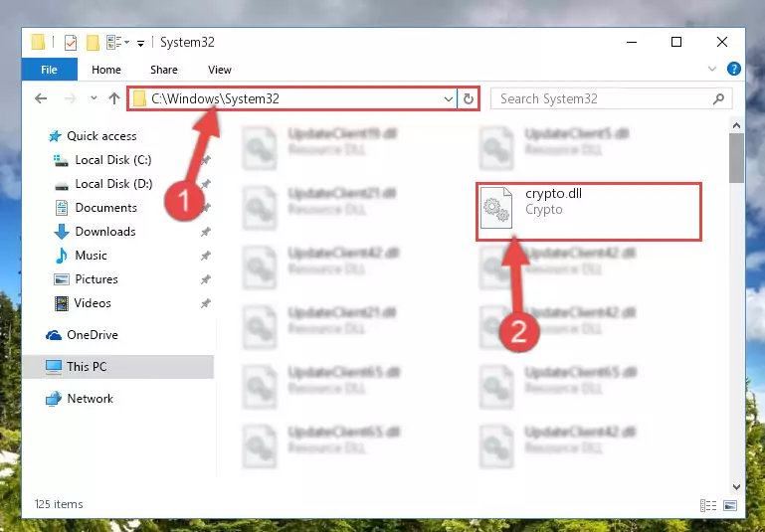Open the Customize Quick Access Toolbar dropdown
Viewport: 765px width, 532px height.
[140, 44]
